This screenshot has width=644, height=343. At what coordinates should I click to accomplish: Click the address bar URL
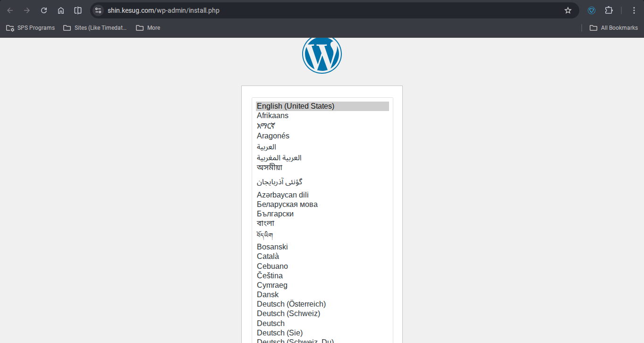(x=163, y=10)
